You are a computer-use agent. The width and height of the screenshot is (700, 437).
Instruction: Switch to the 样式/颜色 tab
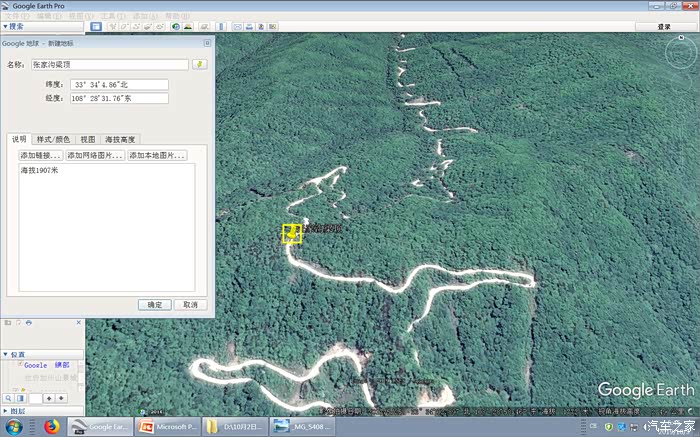click(x=53, y=139)
